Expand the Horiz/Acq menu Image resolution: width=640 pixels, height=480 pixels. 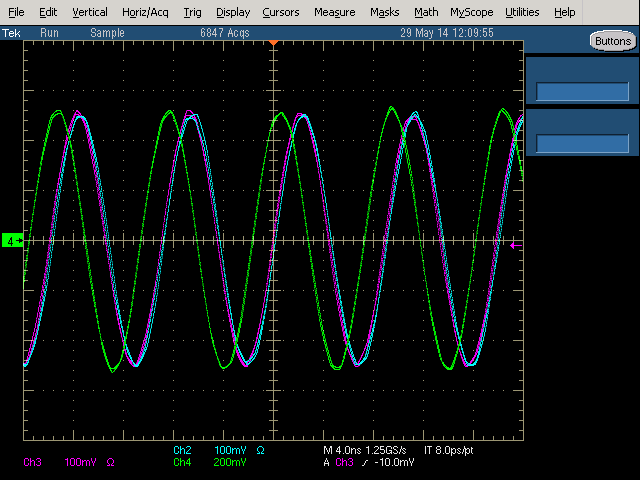145,12
